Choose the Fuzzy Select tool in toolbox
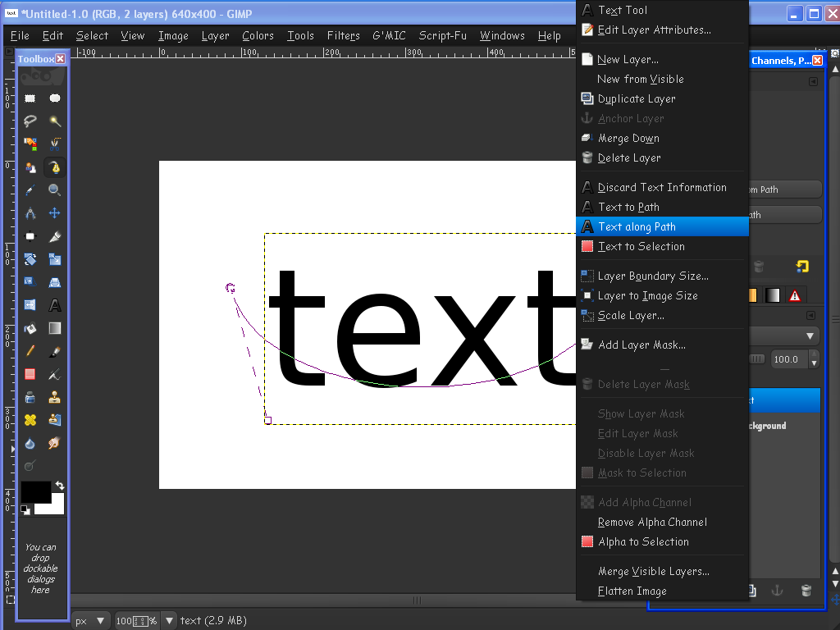Screen dimensions: 840x630 (x=54, y=122)
